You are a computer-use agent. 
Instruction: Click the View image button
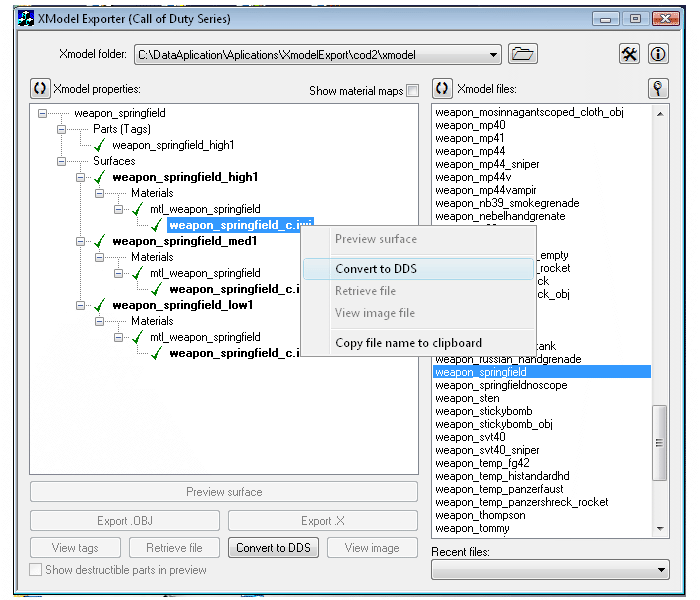[x=372, y=548]
